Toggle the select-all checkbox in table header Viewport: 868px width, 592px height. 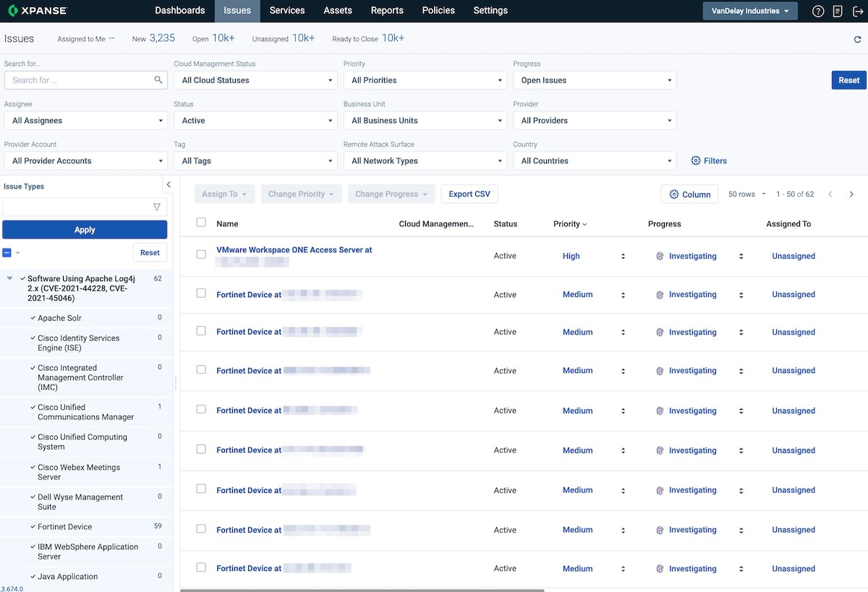click(x=201, y=223)
